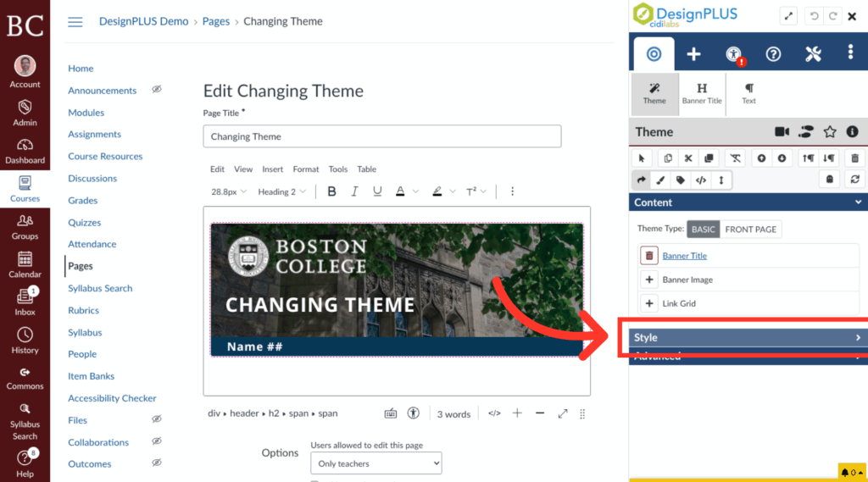This screenshot has width=868, height=482.
Task: Open the Add New Content plus tab
Action: click(693, 54)
